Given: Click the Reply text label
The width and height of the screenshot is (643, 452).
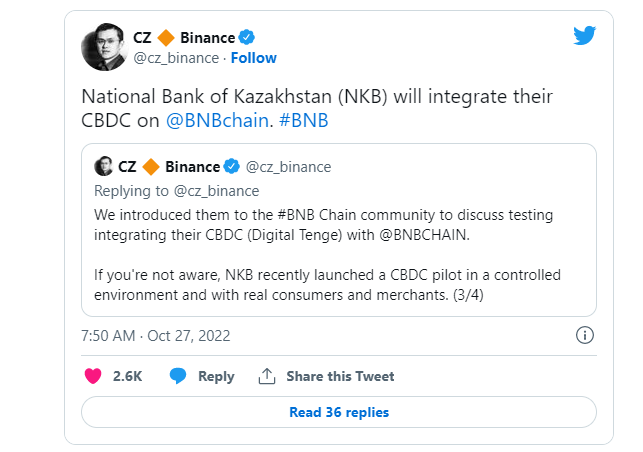Looking at the screenshot, I should click(x=216, y=376).
